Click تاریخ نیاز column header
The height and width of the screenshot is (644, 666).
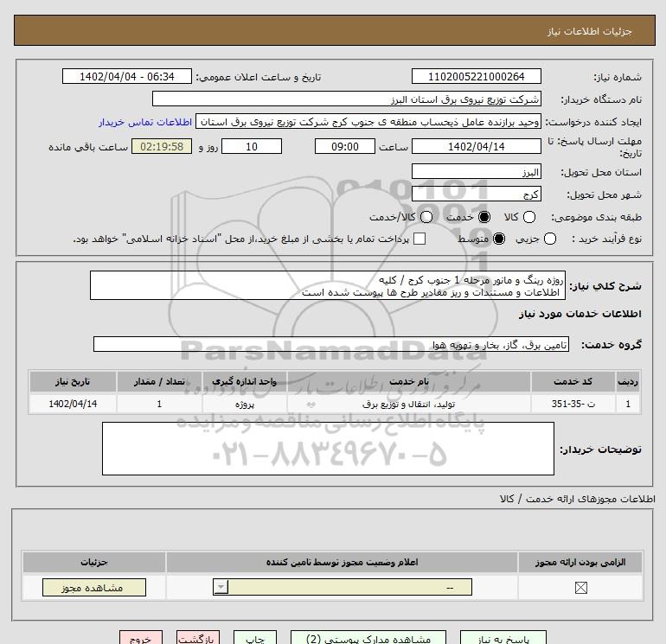[x=73, y=381]
